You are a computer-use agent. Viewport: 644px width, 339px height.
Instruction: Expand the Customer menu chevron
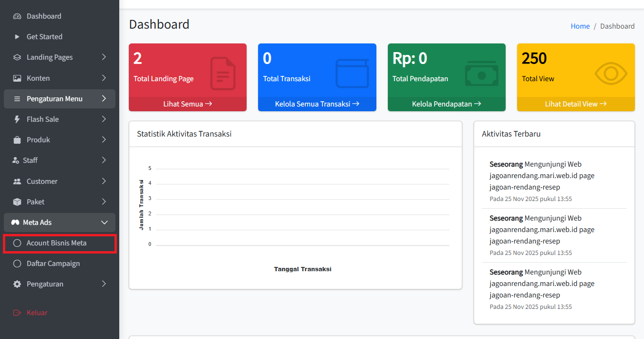click(104, 181)
